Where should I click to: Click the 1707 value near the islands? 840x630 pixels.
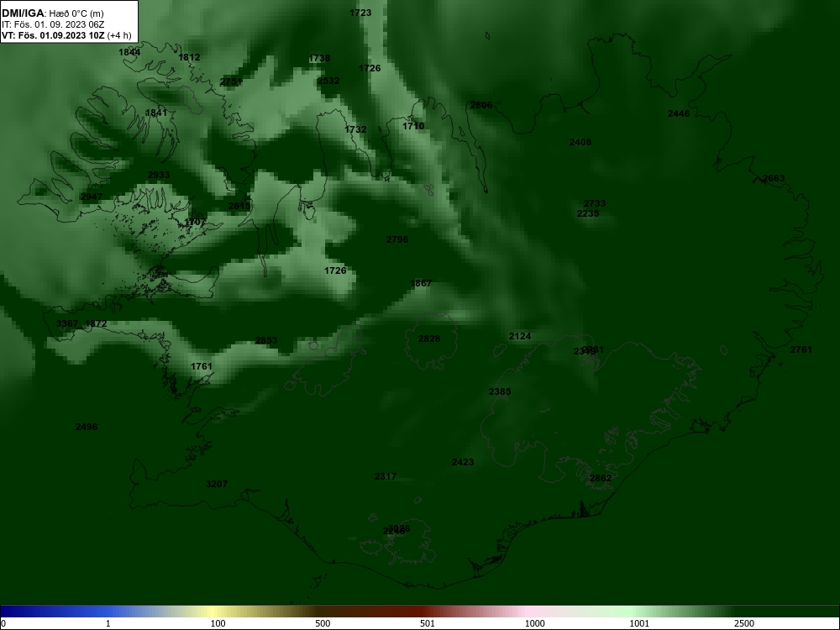tap(195, 222)
